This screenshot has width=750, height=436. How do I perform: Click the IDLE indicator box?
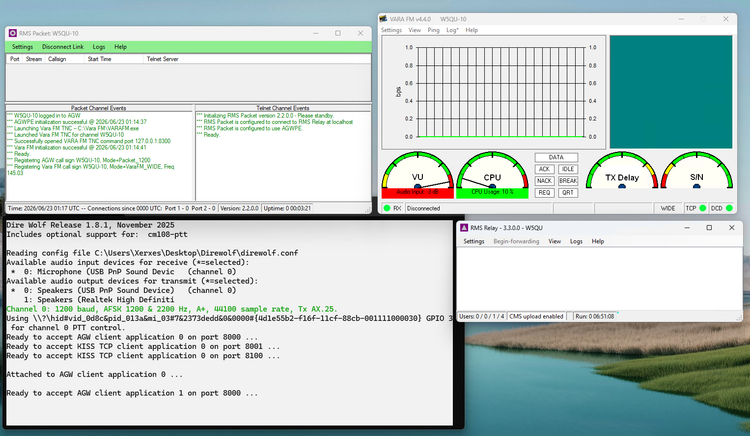[568, 169]
